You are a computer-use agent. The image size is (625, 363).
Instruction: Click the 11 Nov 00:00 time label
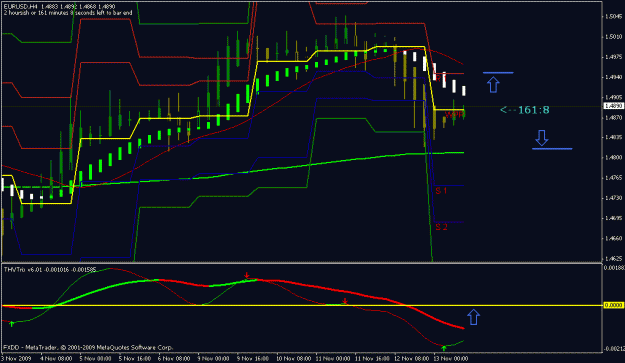click(x=333, y=358)
